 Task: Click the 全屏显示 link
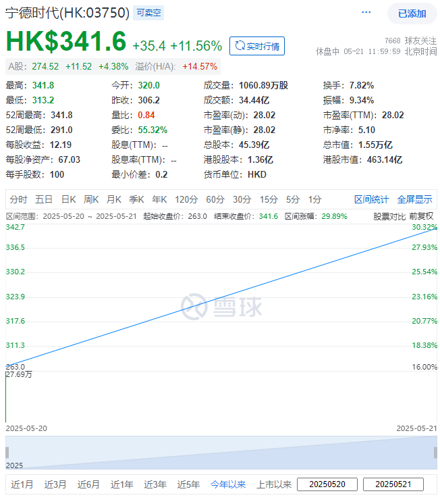[x=414, y=199]
